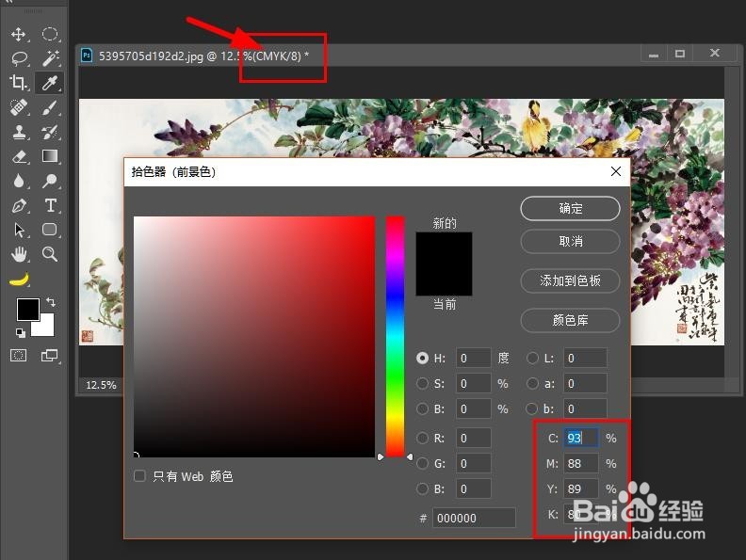Click the background color swatch in toolbar
The image size is (746, 560).
46,328
